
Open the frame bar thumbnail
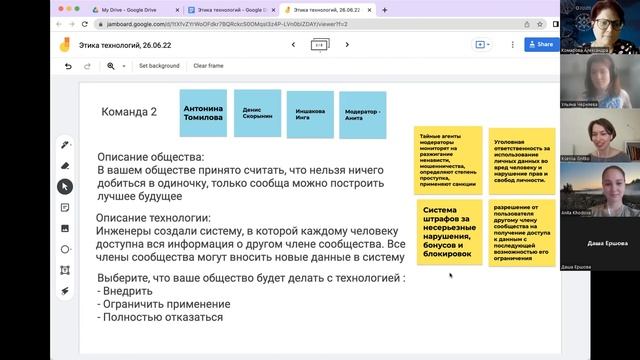320,44
